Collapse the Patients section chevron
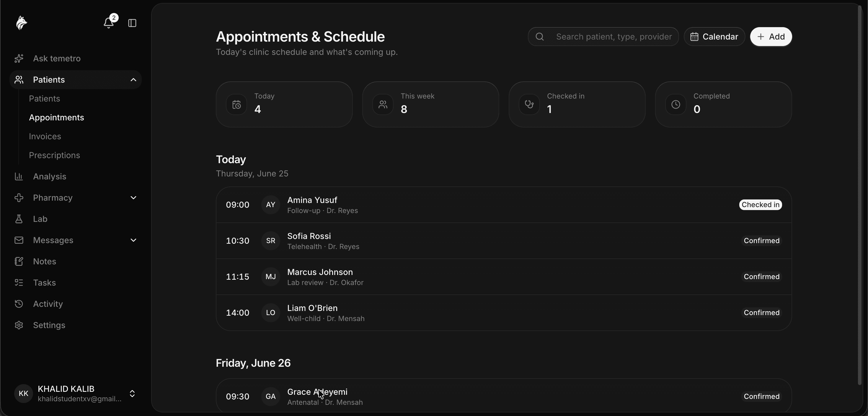Screen dimensions: 868x416 [x=133, y=79]
